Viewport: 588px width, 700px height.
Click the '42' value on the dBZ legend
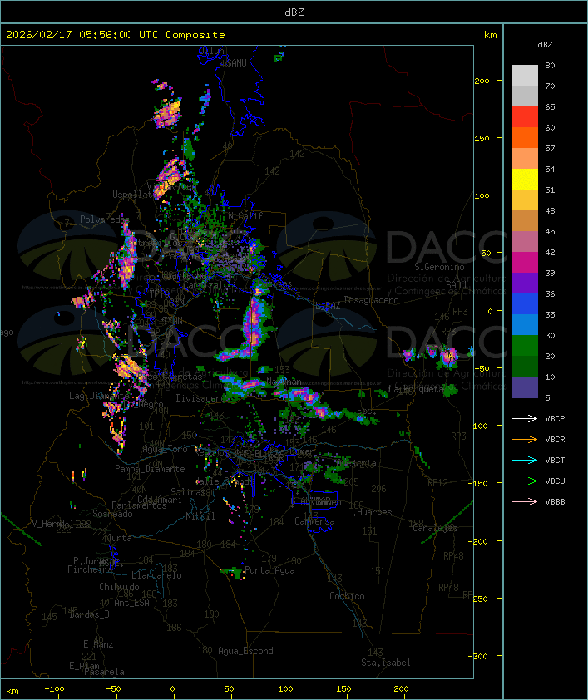[550, 252]
